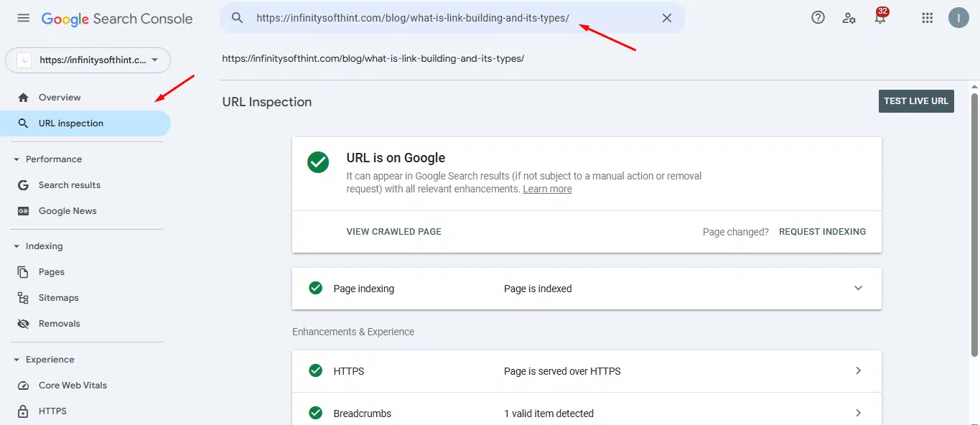Viewport: 980px width, 425px height.
Task: Open HTTPS enhancement details arrow
Action: pyautogui.click(x=858, y=370)
